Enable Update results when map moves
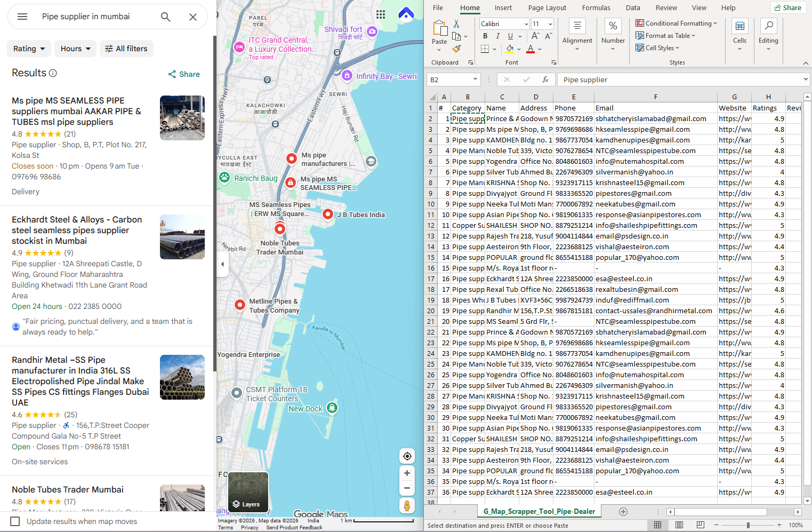The image size is (812, 532). click(x=15, y=521)
